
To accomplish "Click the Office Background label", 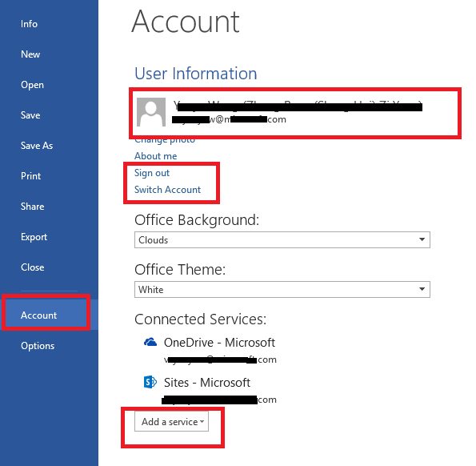I will pyautogui.click(x=197, y=220).
